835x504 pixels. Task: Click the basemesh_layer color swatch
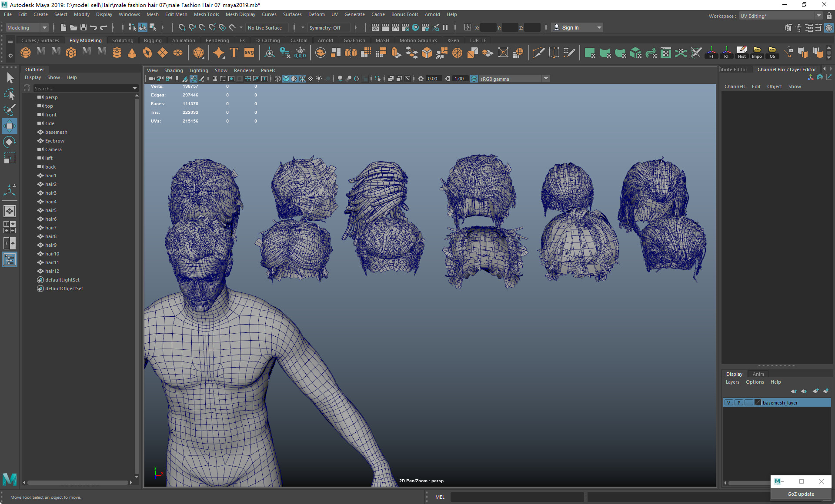[x=758, y=403]
